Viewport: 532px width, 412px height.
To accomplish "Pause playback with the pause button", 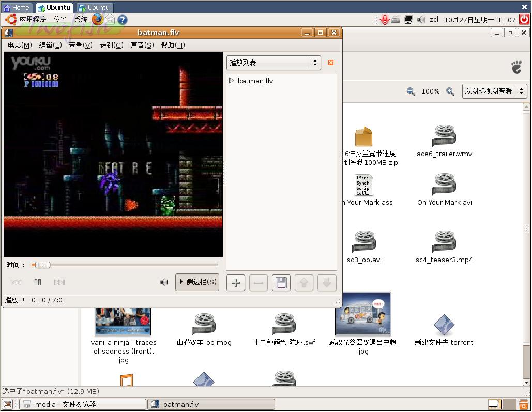I will [38, 282].
